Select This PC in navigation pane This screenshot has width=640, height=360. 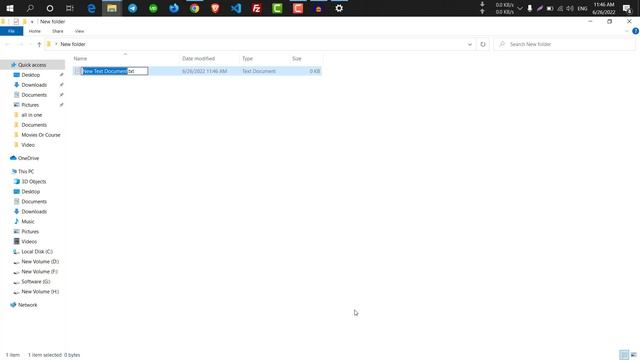(26, 171)
